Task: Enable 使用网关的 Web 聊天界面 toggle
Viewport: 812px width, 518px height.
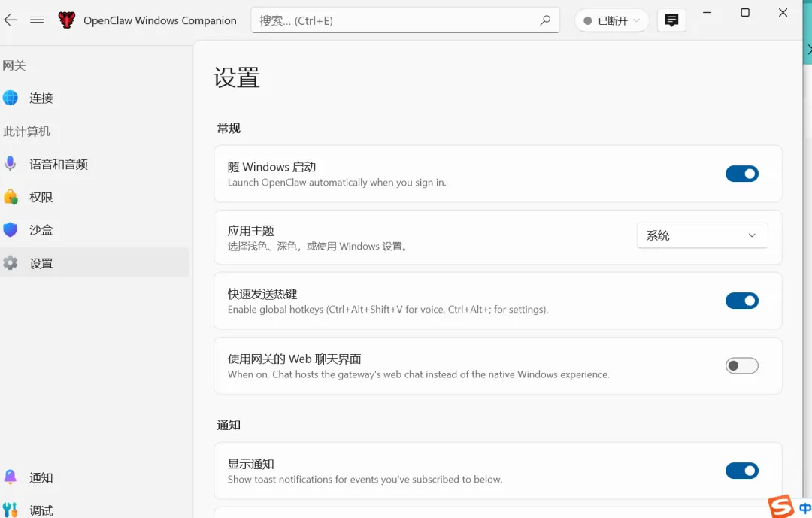Action: coord(741,365)
